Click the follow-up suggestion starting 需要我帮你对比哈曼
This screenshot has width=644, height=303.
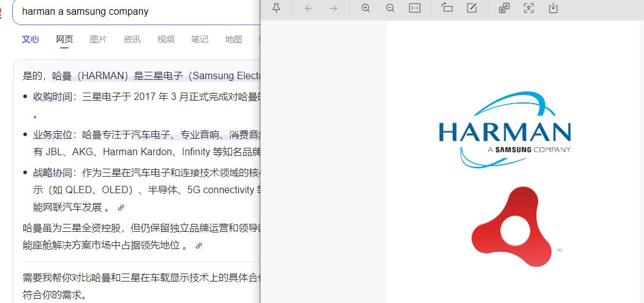pos(142,278)
